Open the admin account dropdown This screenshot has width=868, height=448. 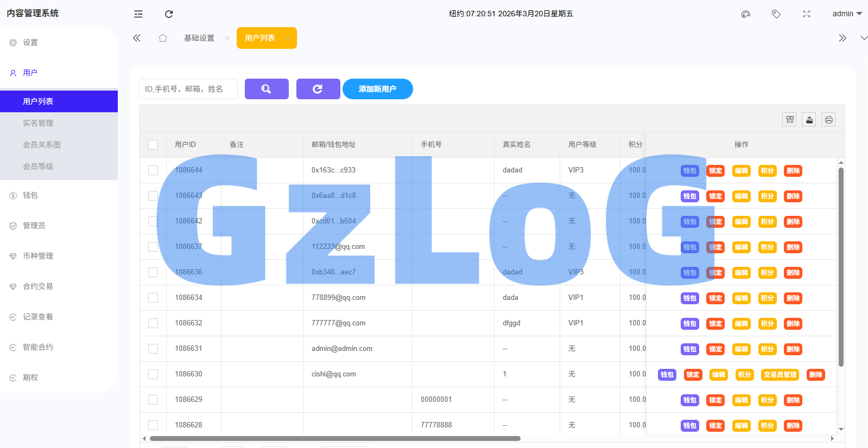tap(847, 14)
